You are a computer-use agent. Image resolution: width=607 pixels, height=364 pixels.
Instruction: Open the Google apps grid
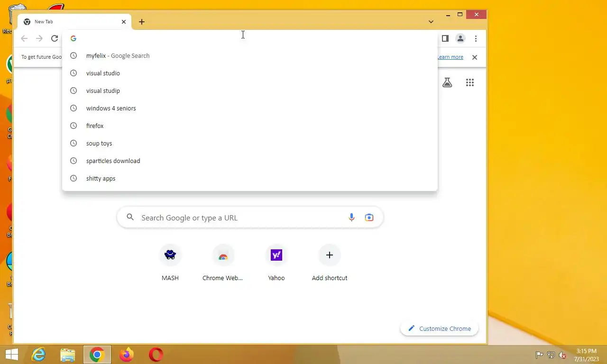[470, 82]
